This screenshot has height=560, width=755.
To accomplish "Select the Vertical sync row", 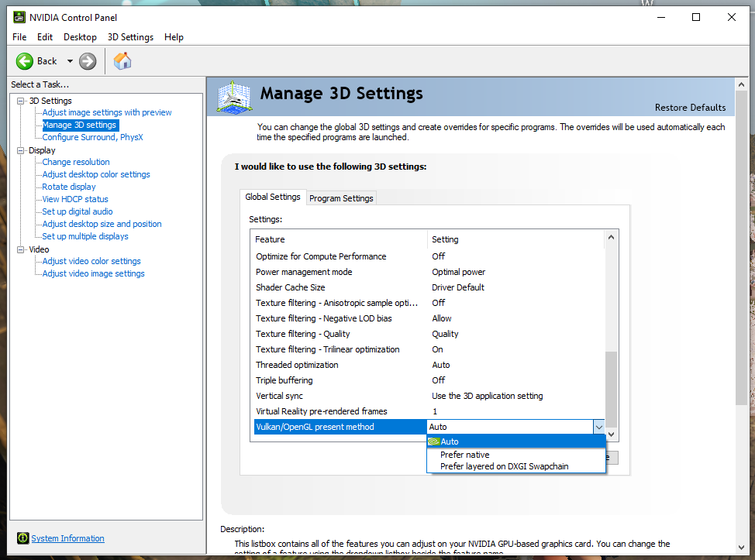I will (x=429, y=396).
